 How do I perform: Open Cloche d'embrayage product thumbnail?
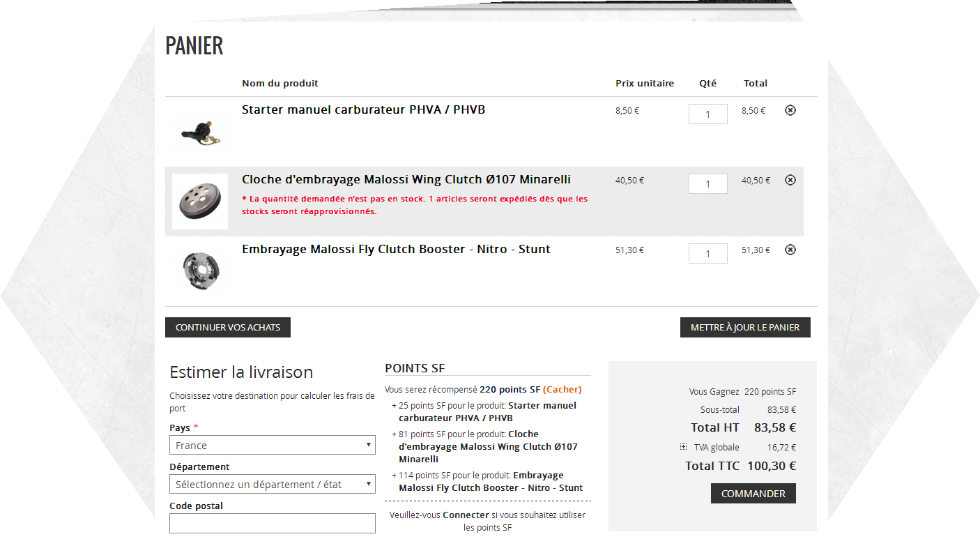pos(200,202)
